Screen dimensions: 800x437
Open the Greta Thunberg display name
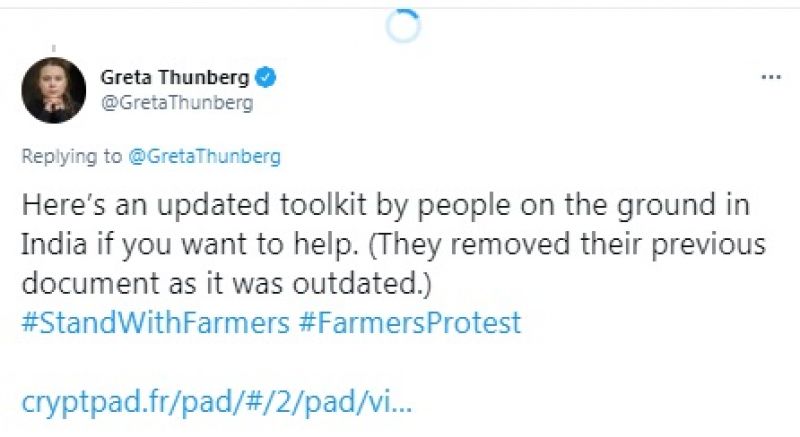(x=174, y=77)
